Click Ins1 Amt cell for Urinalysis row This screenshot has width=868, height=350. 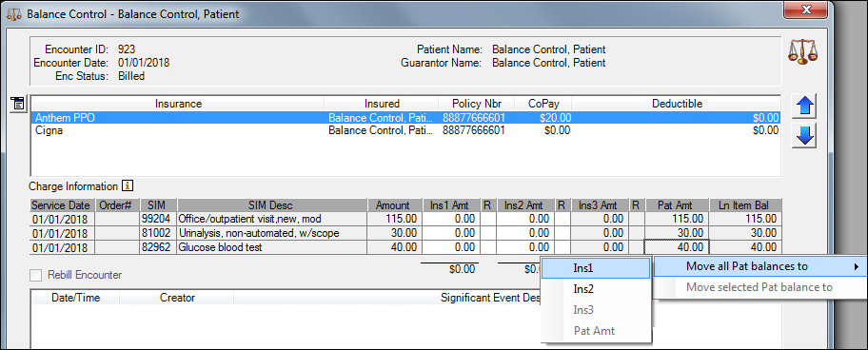tap(451, 233)
